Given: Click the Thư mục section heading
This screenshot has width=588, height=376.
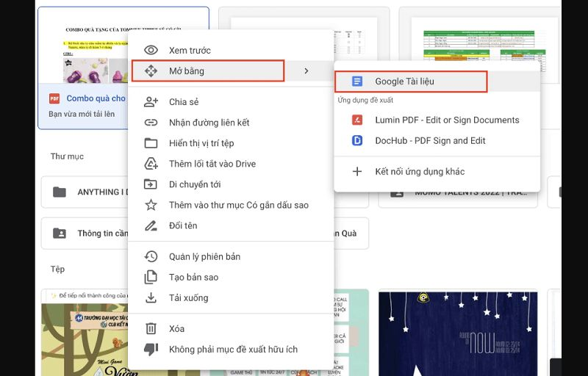Looking at the screenshot, I should [67, 156].
